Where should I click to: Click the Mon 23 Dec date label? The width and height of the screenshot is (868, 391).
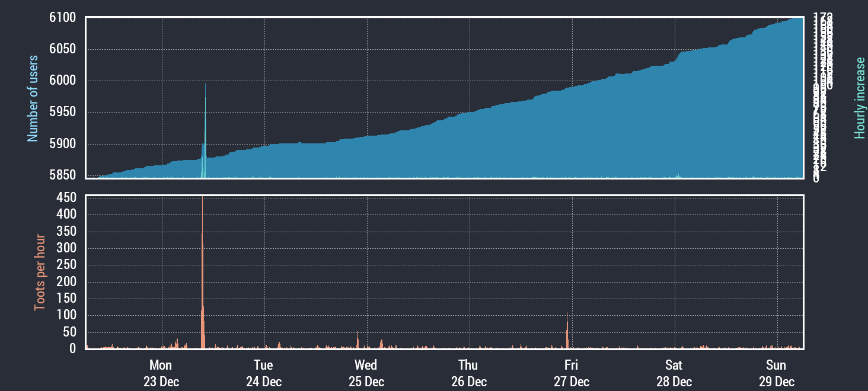(161, 373)
